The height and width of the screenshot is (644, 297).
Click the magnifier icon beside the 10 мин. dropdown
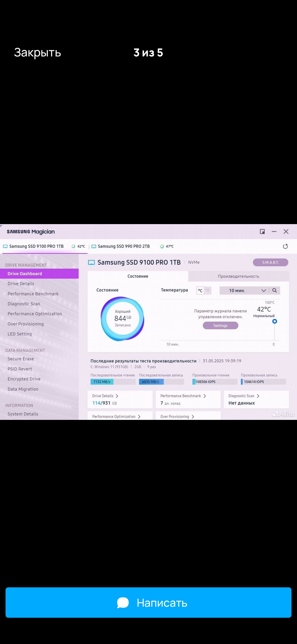[x=274, y=290]
